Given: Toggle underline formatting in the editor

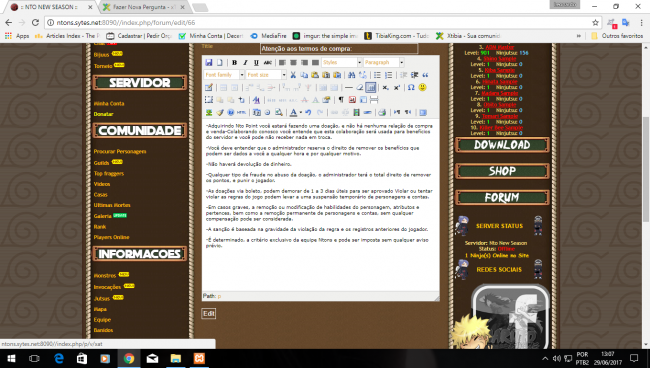Looking at the screenshot, I should tap(256, 63).
